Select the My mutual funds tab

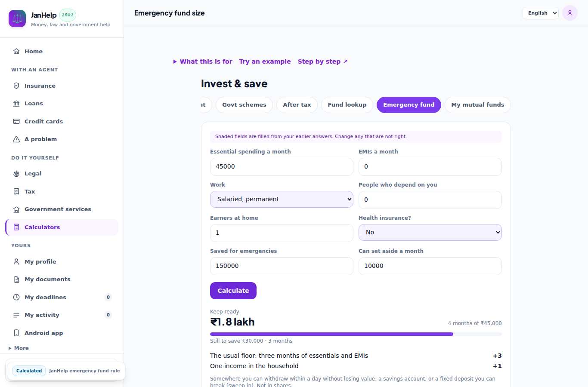pos(477,105)
